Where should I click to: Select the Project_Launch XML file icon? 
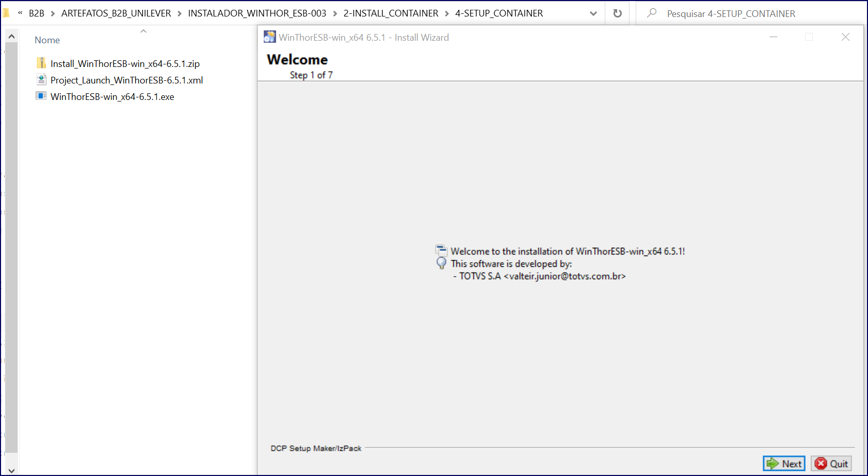pos(41,80)
